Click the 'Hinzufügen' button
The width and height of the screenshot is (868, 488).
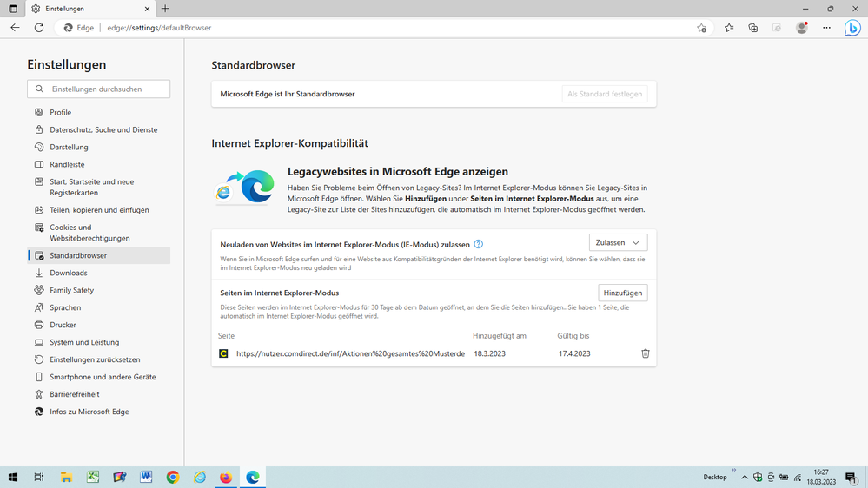coord(622,293)
